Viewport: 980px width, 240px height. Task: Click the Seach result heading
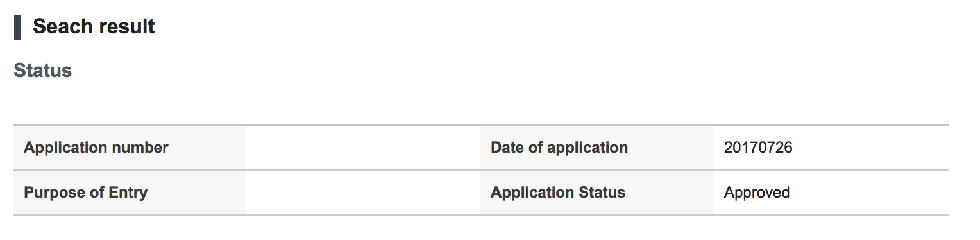(94, 27)
